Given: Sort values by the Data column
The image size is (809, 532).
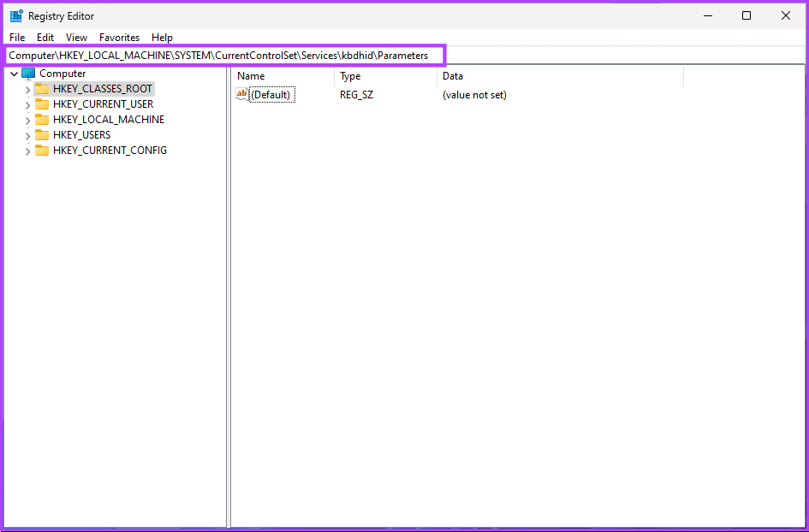Looking at the screenshot, I should coord(560,76).
